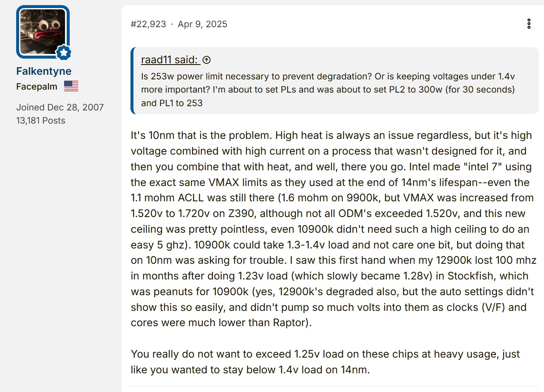The width and height of the screenshot is (544, 392).
Task: Open Falkentyne's googly-eyed avatar image
Action: (x=43, y=32)
